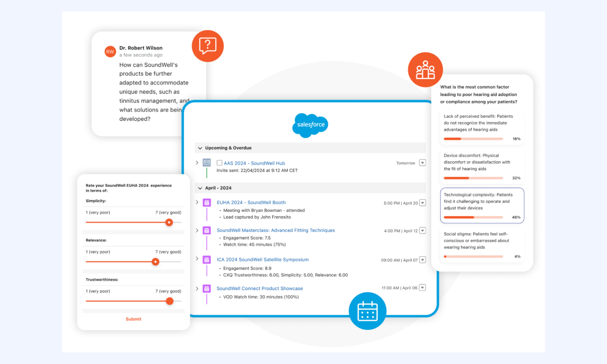
Task: Click the 32% poll result value
Action: tap(516, 178)
